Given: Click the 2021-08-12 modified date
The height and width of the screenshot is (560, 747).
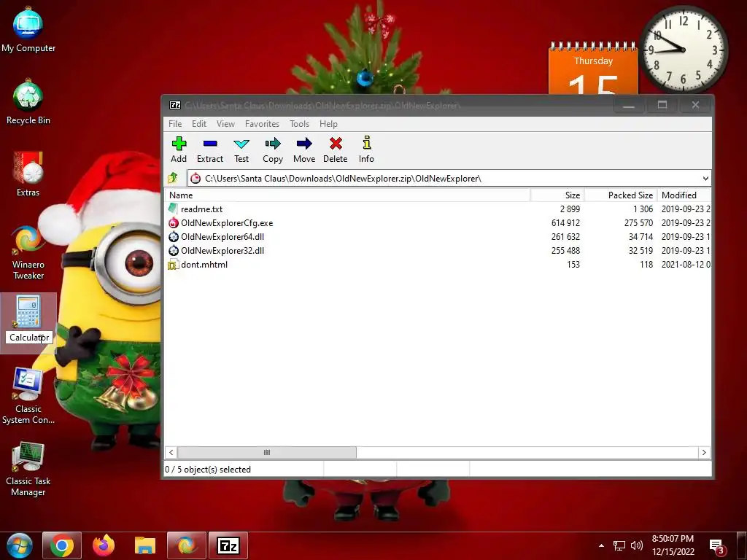Looking at the screenshot, I should click(x=686, y=264).
